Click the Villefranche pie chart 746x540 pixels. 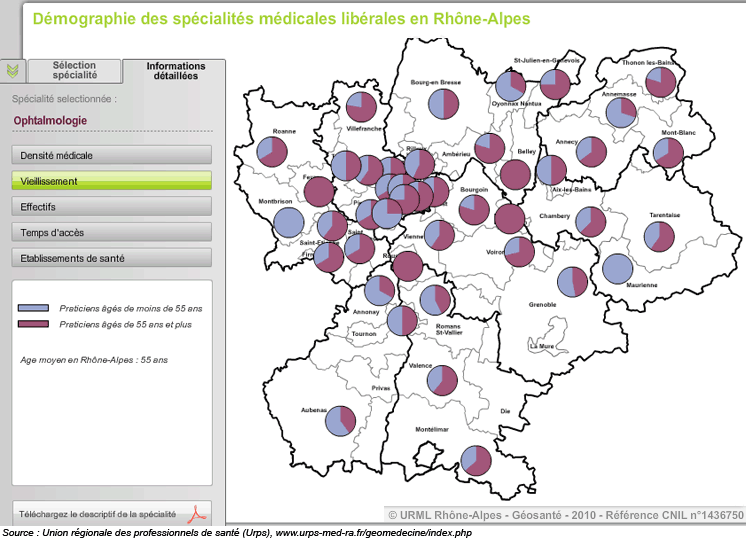362,107
